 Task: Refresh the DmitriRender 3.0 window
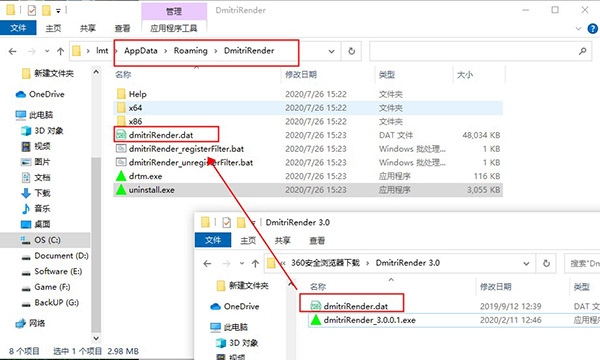(x=546, y=264)
